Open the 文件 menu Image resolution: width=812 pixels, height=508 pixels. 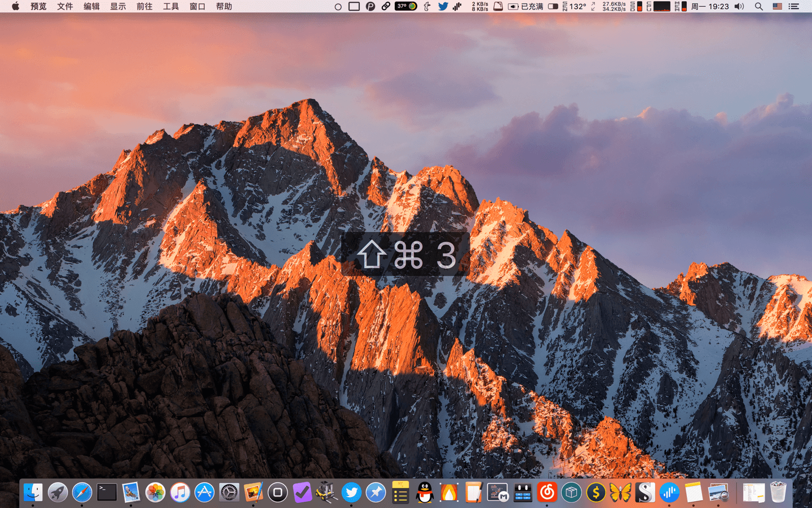click(x=65, y=6)
